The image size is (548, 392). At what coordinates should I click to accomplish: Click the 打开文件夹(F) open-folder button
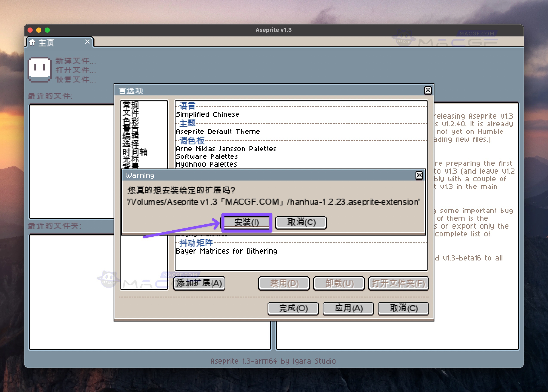[399, 284]
